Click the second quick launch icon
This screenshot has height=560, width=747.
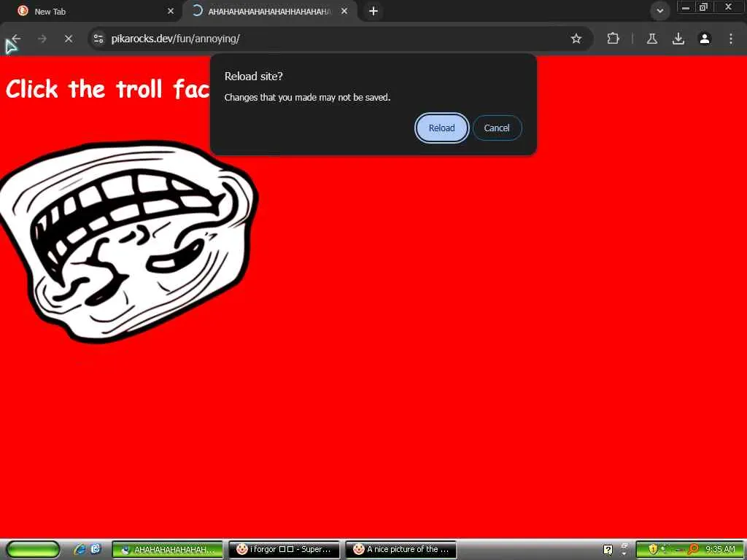(x=96, y=549)
